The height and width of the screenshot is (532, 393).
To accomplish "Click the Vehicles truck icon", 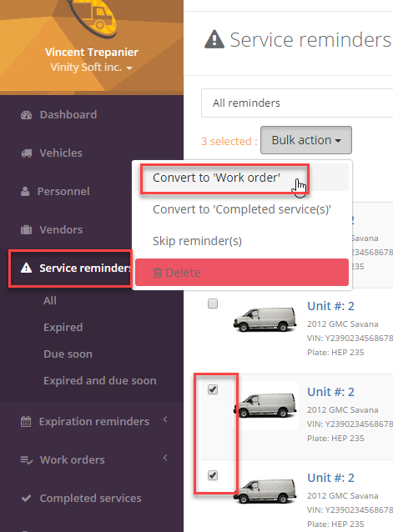I will (x=27, y=153).
